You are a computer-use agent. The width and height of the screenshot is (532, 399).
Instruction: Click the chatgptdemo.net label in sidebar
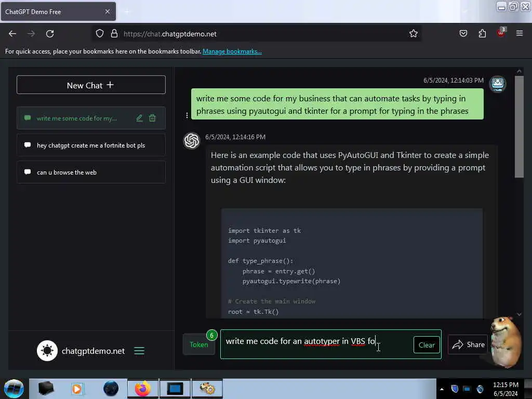coord(94,351)
